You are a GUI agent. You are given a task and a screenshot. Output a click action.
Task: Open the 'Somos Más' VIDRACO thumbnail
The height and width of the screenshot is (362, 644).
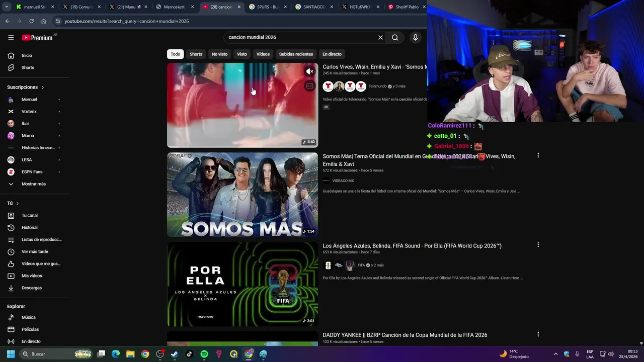point(243,195)
